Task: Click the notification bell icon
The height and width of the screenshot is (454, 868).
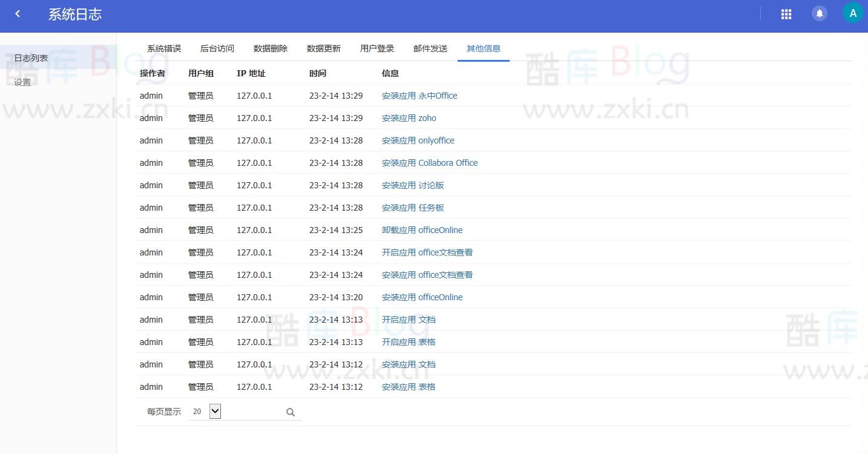Action: [819, 13]
